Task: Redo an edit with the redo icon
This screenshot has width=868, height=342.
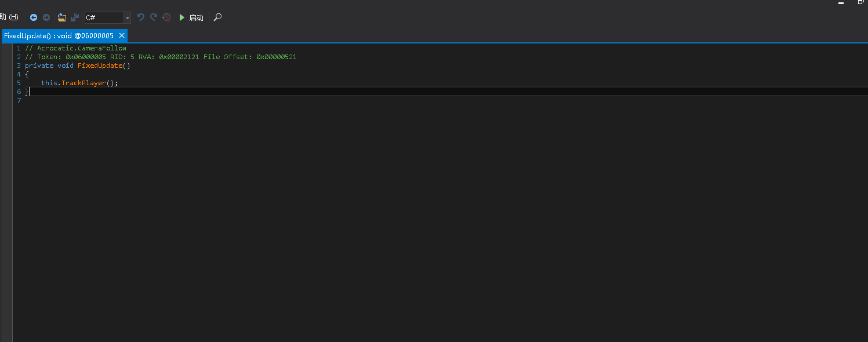Action: 153,17
